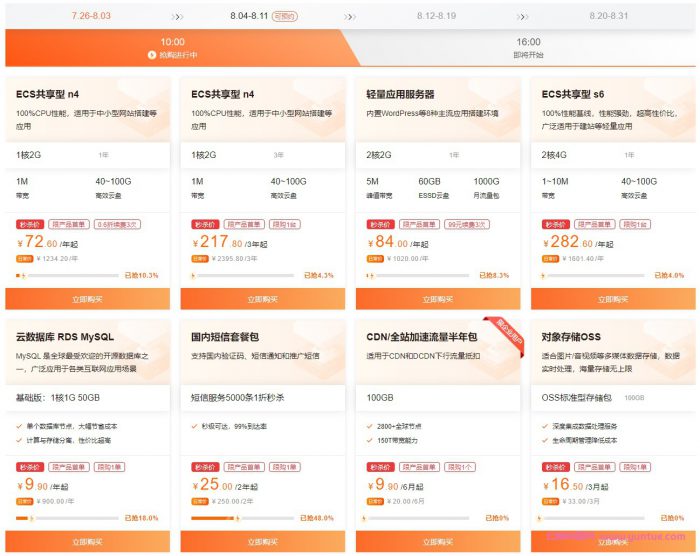Select the 10:00 抢购进行中 time slot
700x556 pixels.
(x=172, y=48)
